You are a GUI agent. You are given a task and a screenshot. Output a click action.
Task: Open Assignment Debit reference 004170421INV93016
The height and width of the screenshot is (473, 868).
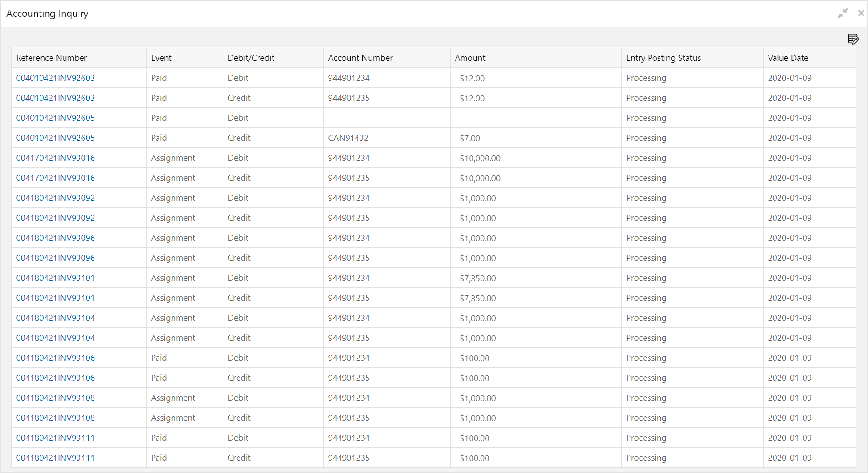pos(55,158)
